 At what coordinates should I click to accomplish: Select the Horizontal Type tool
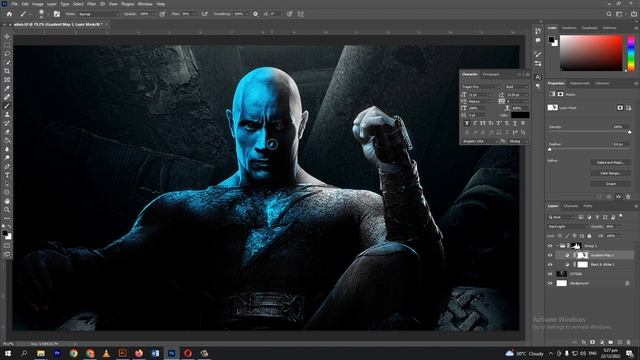pos(7,175)
